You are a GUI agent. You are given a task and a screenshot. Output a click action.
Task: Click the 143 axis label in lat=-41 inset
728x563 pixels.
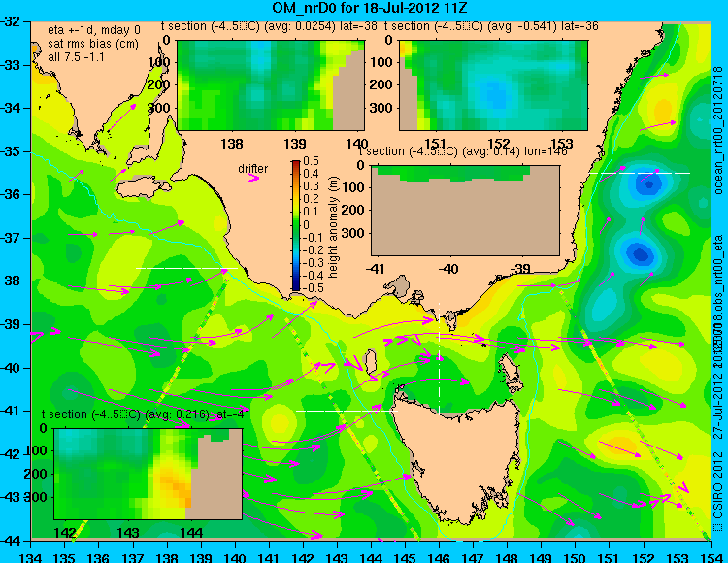click(x=128, y=532)
